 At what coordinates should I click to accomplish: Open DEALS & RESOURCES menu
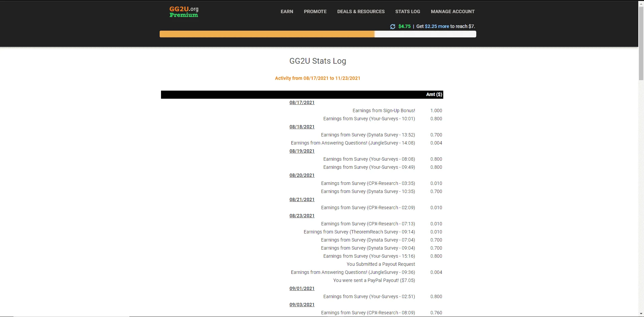pos(361,11)
